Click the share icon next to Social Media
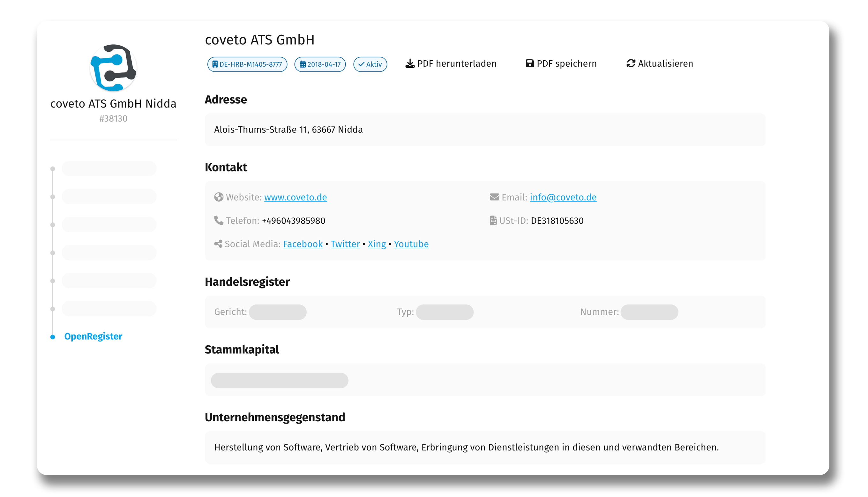Screen dimensions: 868x497 pos(218,244)
